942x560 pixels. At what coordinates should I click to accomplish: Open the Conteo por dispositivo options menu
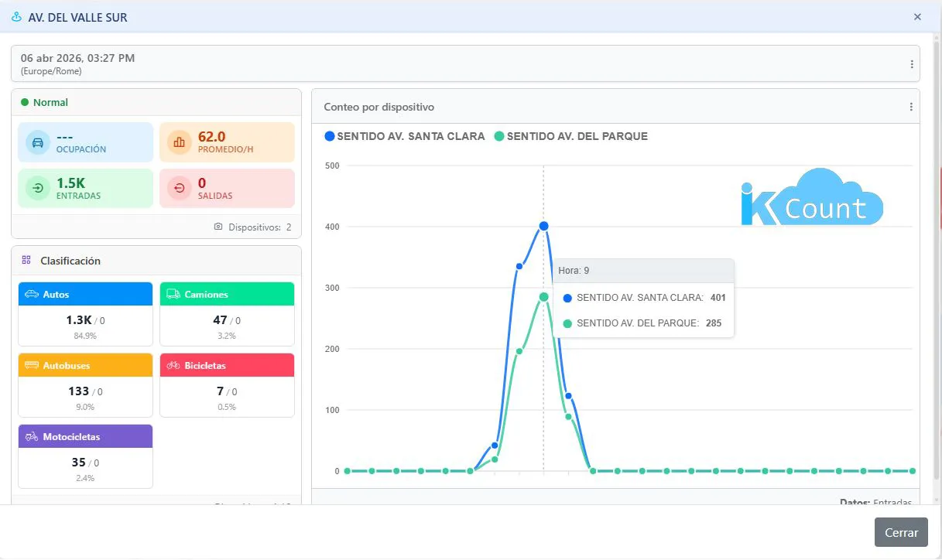click(x=910, y=108)
